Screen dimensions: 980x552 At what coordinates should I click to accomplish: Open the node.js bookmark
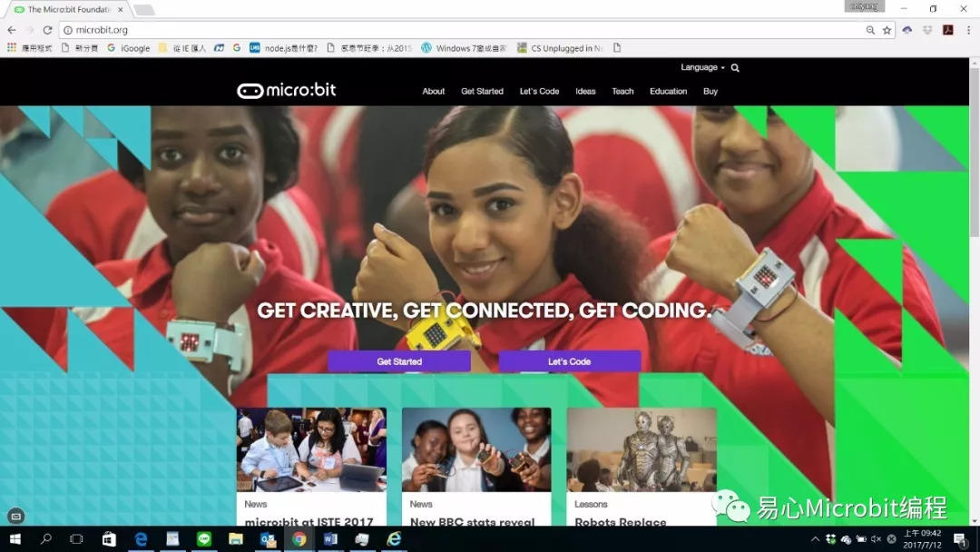click(284, 48)
